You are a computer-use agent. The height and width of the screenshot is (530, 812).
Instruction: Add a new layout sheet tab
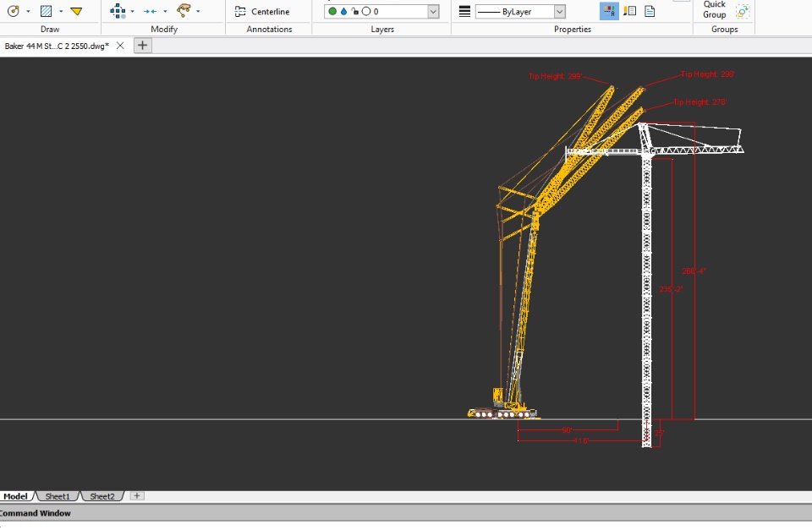(x=137, y=496)
